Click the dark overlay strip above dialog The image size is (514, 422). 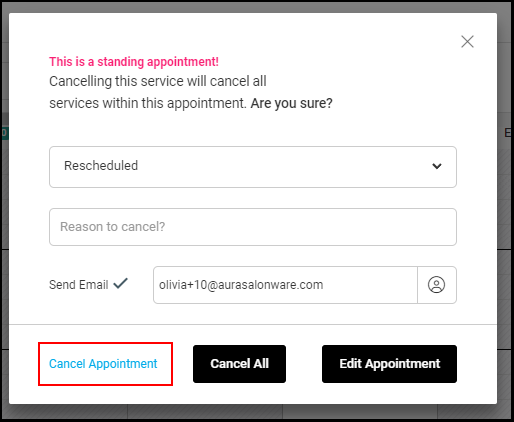[257, 7]
